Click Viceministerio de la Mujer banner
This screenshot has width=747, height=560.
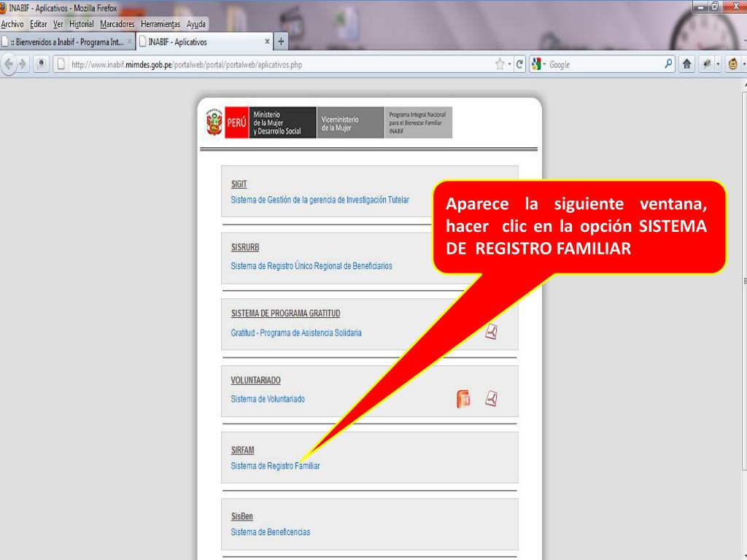[351, 122]
